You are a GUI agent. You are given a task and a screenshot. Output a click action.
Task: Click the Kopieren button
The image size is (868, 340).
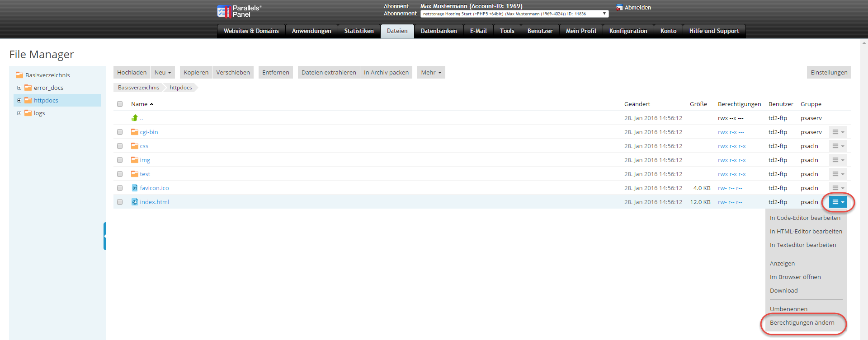(x=196, y=72)
